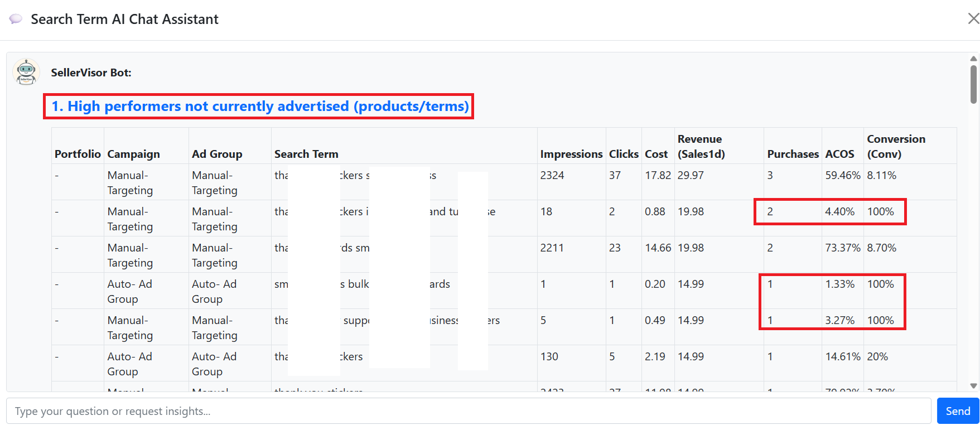Screen dimensions: 980x430
Task: Select the ACOS column header
Action: (839, 154)
